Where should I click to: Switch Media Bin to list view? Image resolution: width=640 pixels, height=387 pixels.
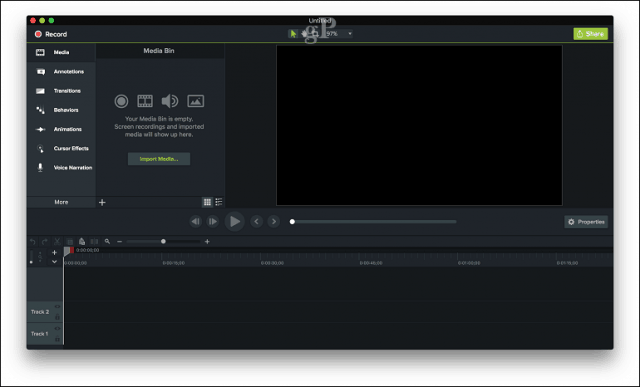[x=219, y=202]
